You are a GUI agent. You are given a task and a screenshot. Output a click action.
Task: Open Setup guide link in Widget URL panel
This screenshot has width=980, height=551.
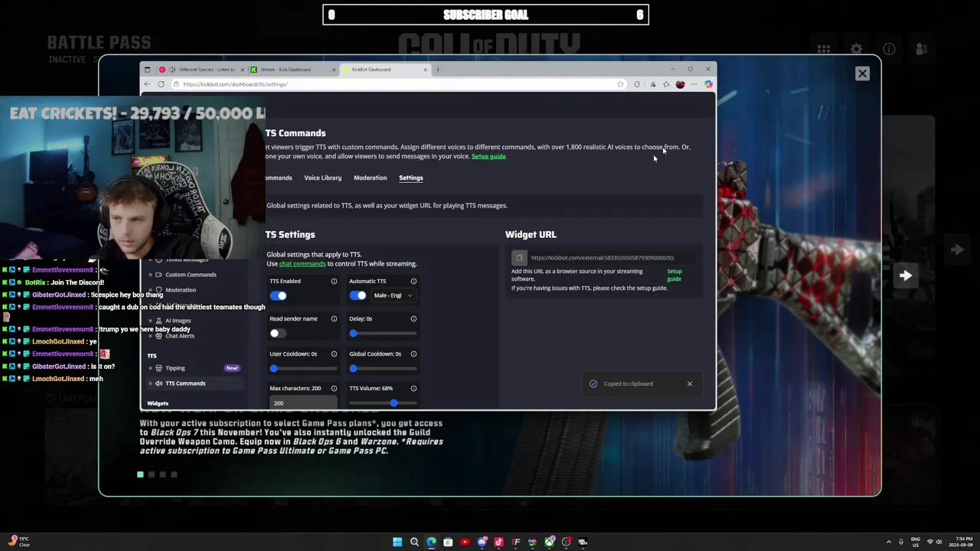[x=674, y=275]
